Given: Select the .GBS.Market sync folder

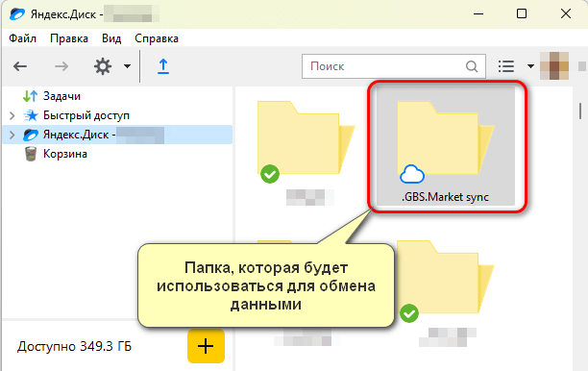Looking at the screenshot, I should coord(446,147).
